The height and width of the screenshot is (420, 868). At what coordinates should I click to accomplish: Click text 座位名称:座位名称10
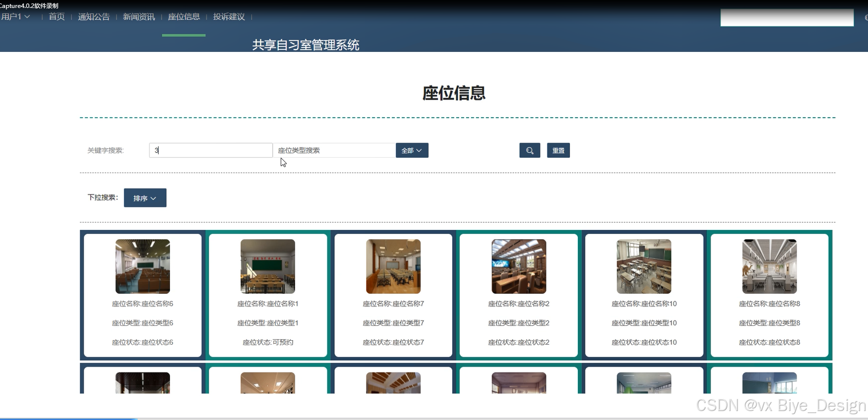[x=644, y=303]
